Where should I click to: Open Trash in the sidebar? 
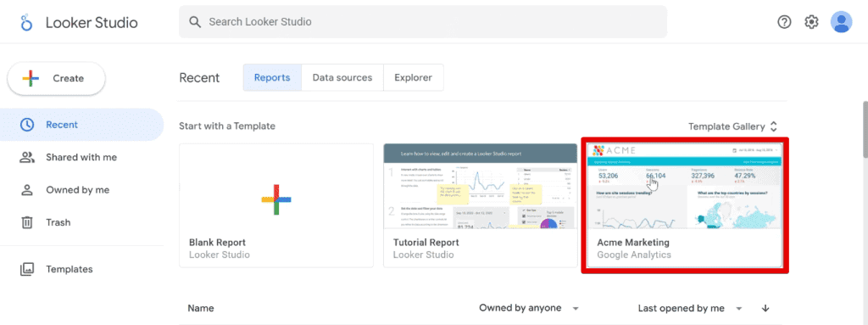click(x=82, y=222)
